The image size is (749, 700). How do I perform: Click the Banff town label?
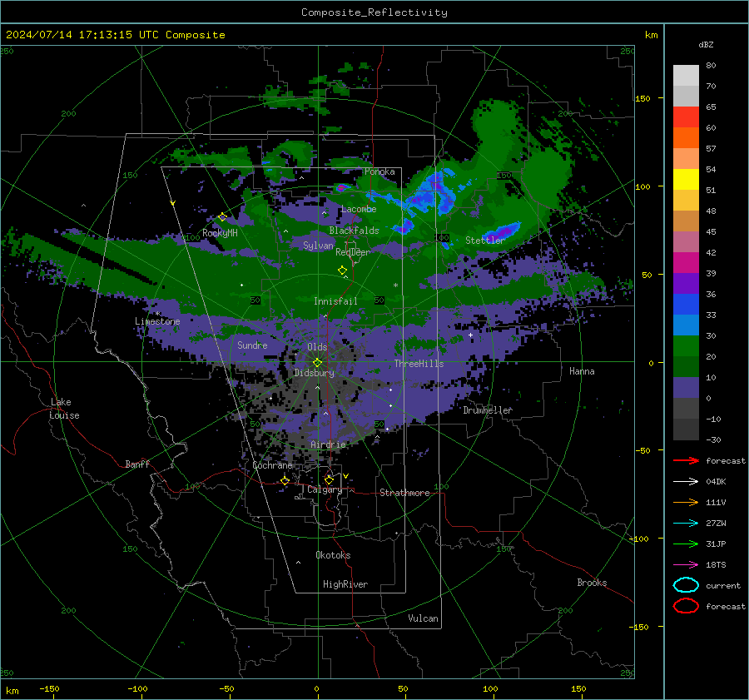(x=137, y=464)
